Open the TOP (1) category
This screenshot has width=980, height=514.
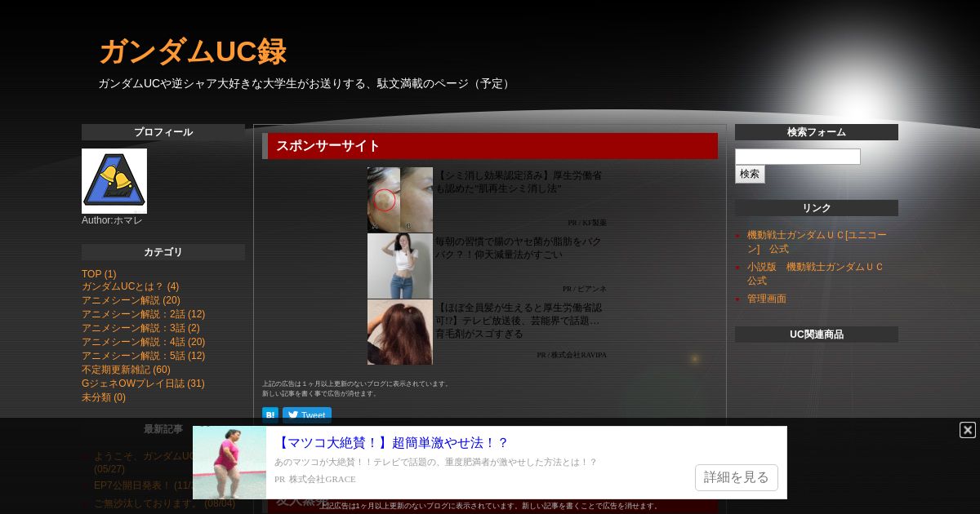pyautogui.click(x=99, y=274)
